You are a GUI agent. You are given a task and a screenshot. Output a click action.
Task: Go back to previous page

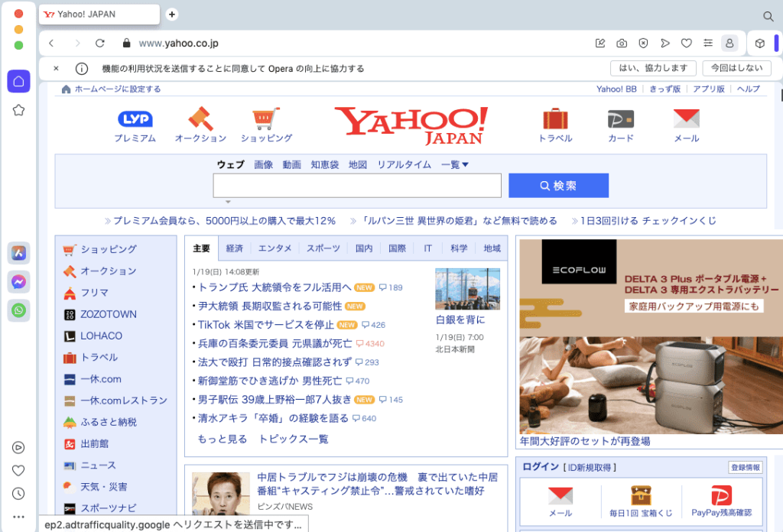[x=51, y=44]
